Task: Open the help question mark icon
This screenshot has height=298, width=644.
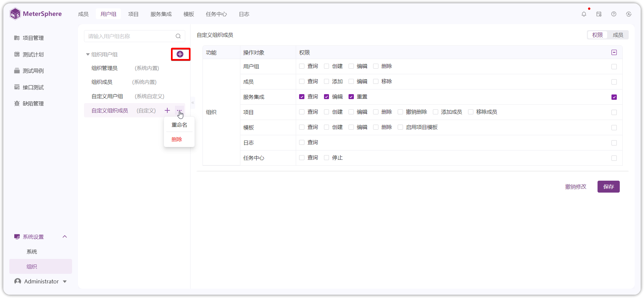Action: tap(614, 14)
